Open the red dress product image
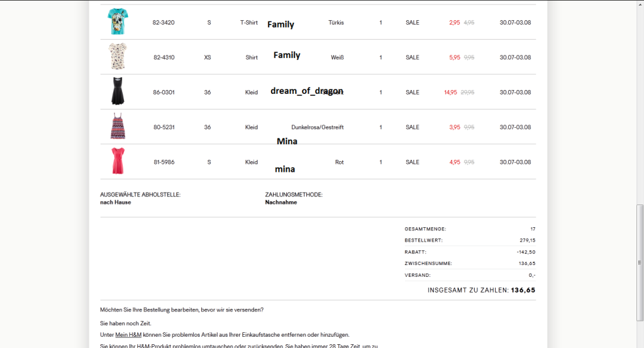 tap(117, 162)
